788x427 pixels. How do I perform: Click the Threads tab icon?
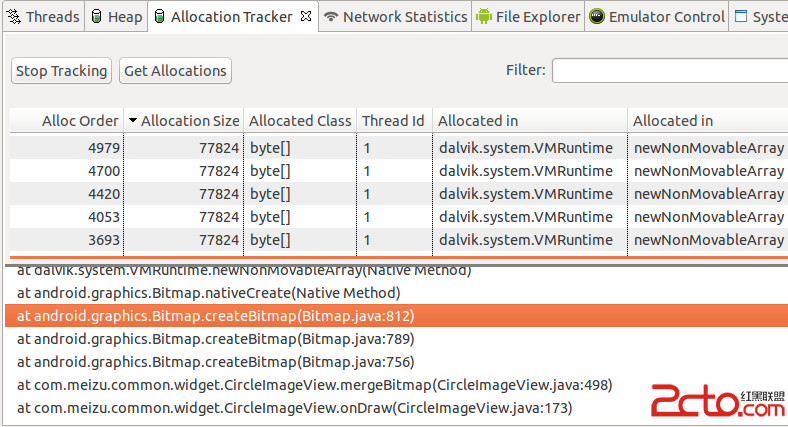(x=14, y=17)
